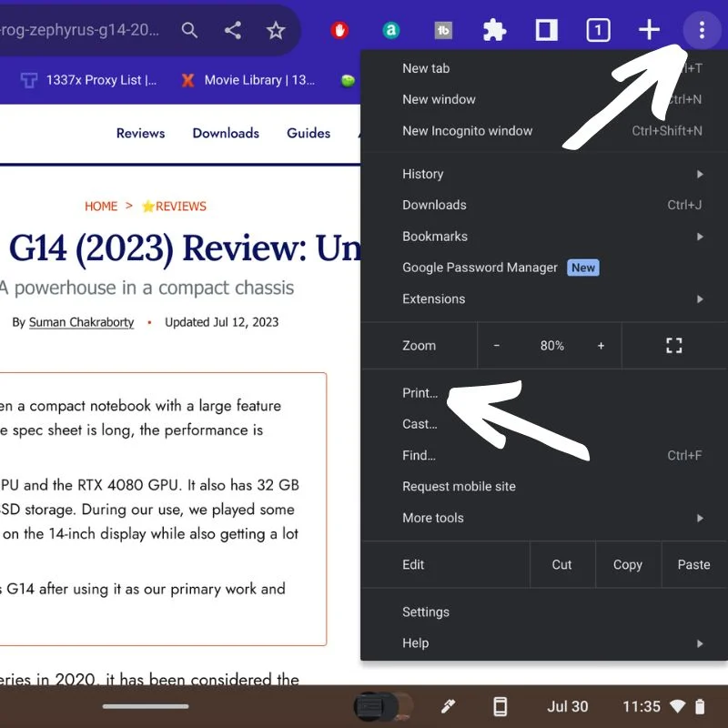Viewport: 728px width, 728px height.
Task: Open the Extensions puzzle piece icon
Action: 494,30
